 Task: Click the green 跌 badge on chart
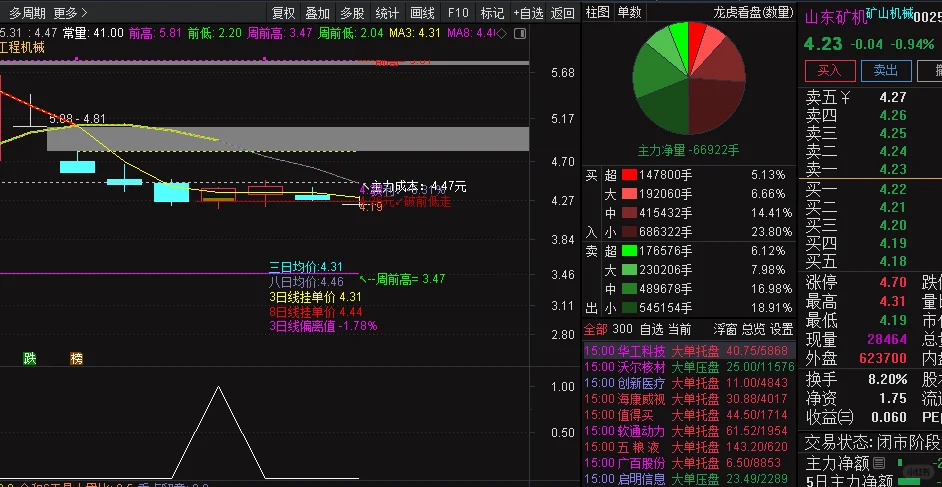pyautogui.click(x=30, y=358)
